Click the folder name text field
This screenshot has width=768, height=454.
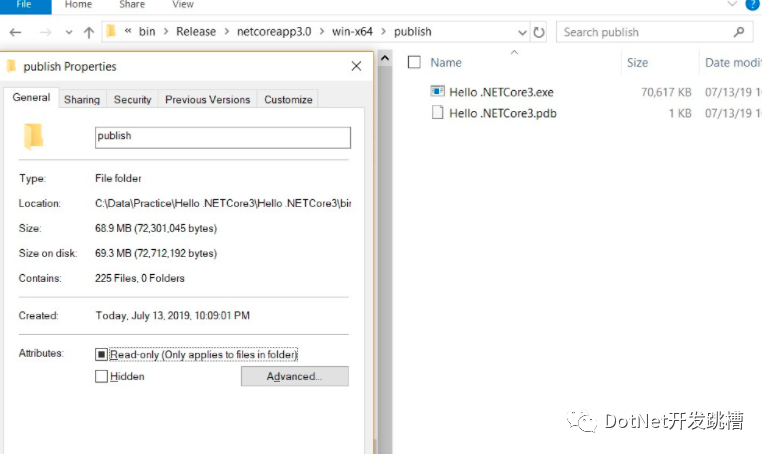click(x=222, y=137)
